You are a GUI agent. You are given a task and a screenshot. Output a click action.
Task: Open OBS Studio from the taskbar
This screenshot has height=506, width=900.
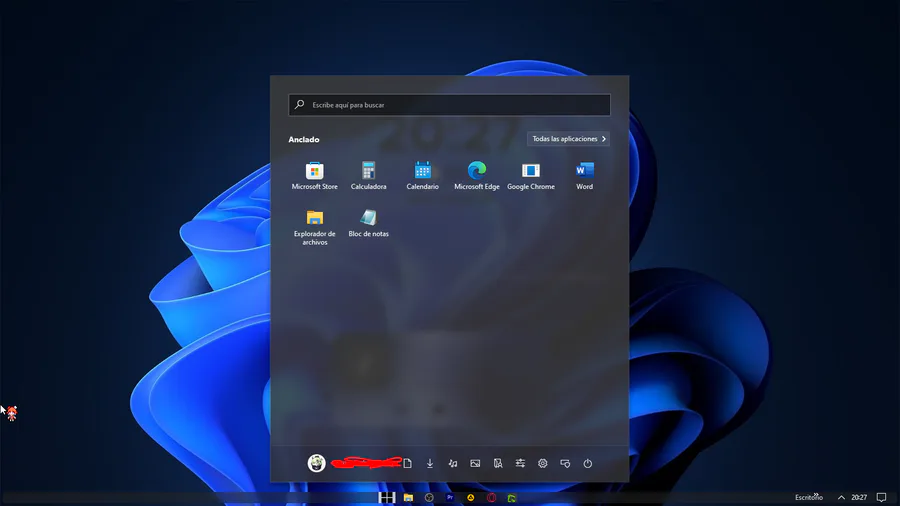pos(429,497)
